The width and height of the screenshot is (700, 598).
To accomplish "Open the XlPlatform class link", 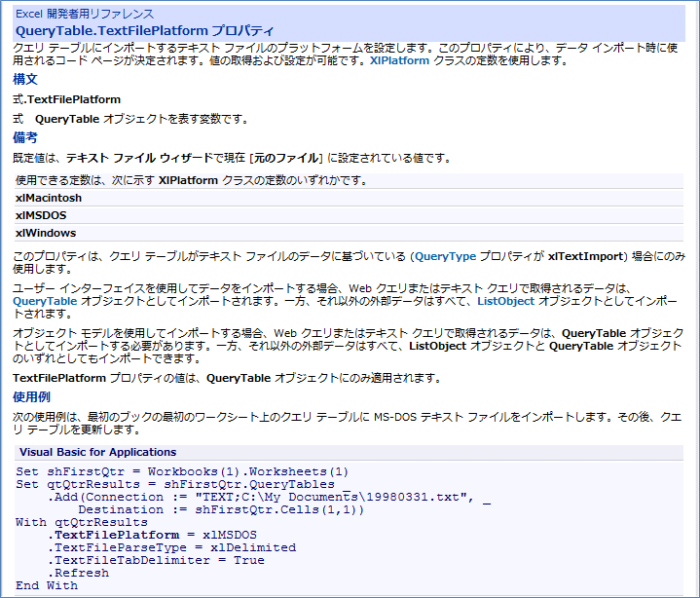I will [399, 60].
